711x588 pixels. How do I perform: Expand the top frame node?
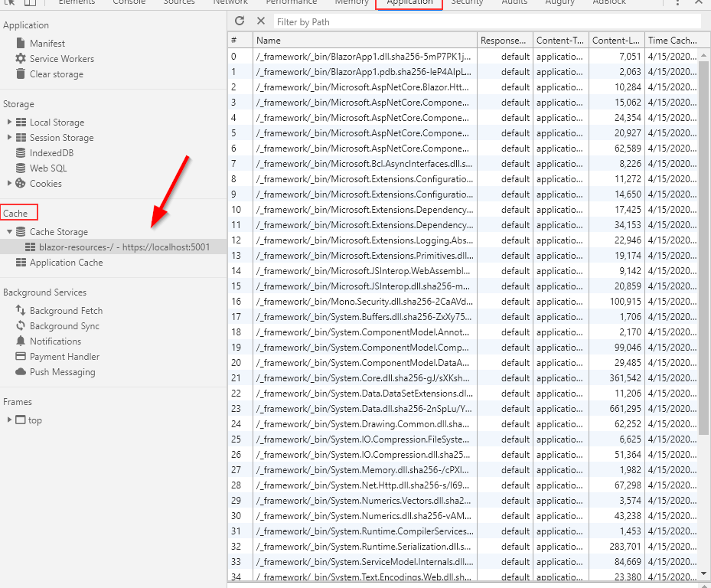click(x=9, y=420)
